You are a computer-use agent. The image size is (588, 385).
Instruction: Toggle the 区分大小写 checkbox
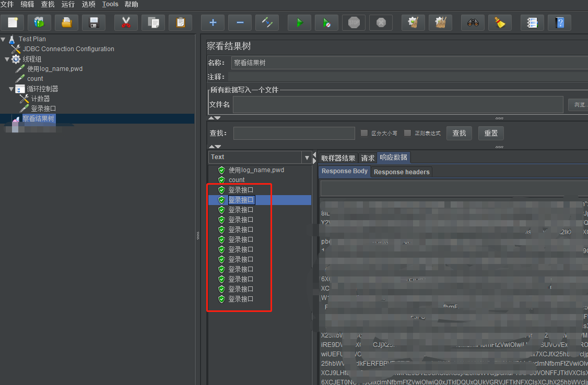click(x=364, y=133)
